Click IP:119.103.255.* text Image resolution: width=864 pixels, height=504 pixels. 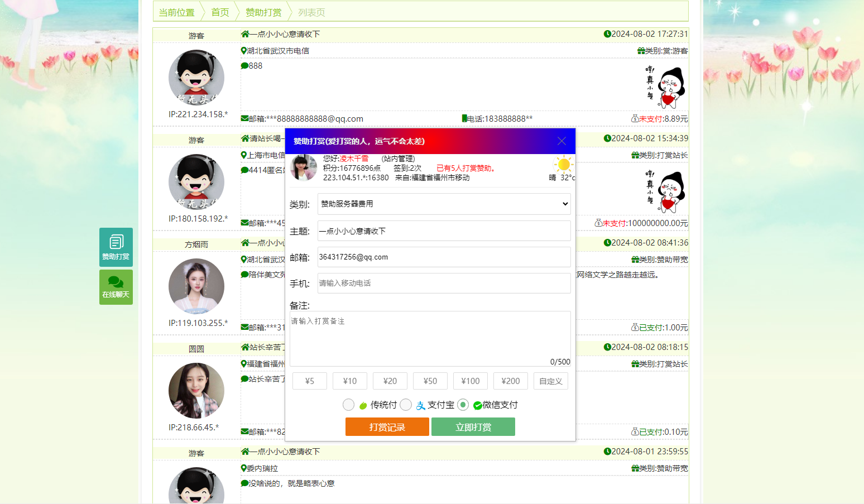[x=198, y=323]
